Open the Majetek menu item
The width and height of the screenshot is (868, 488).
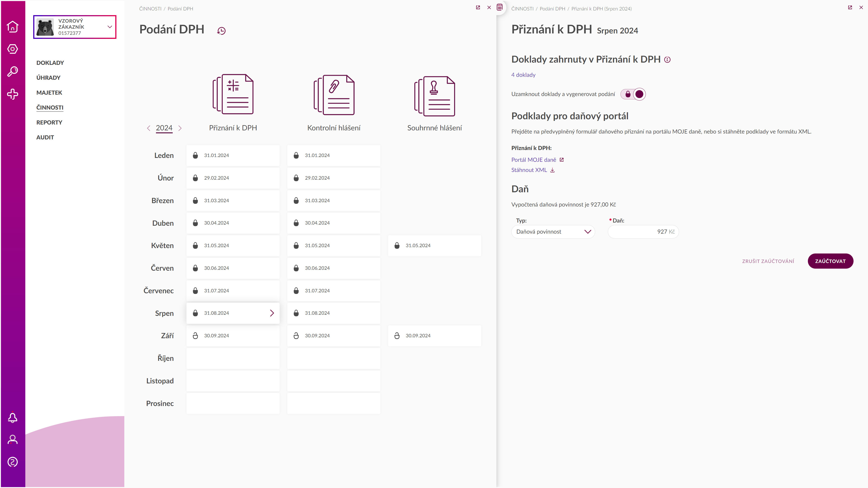pos(49,93)
